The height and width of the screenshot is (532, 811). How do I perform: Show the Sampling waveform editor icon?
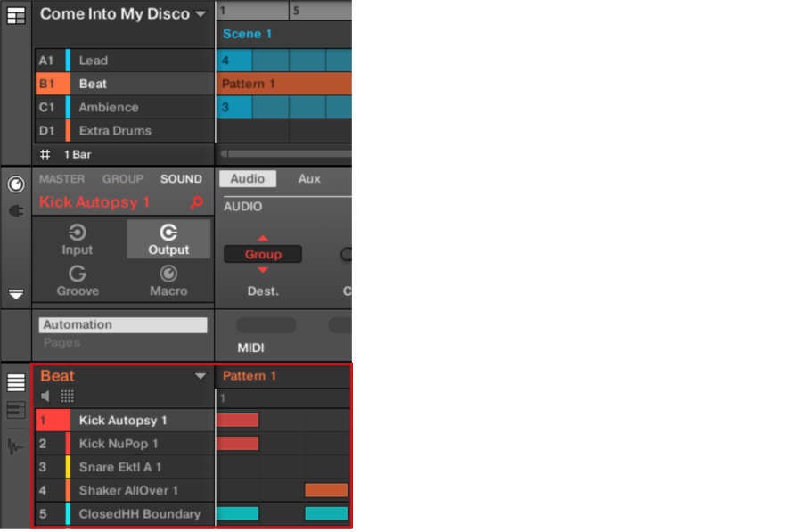(x=16, y=446)
